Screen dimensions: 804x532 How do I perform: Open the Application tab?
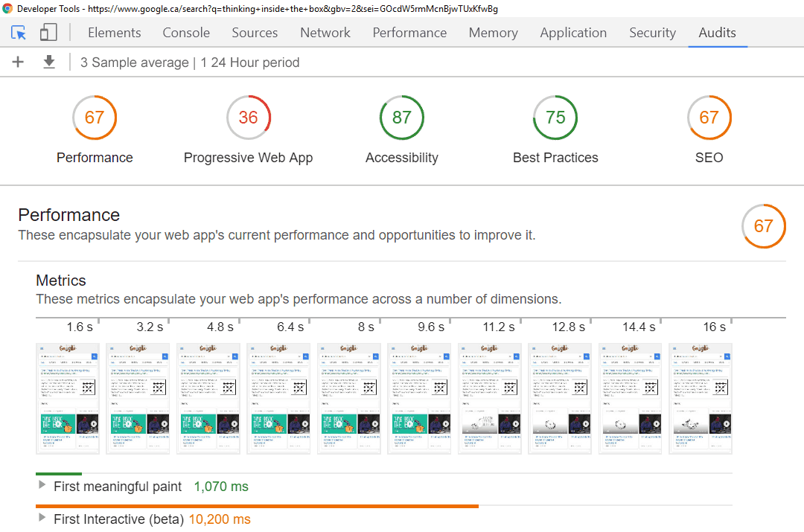(x=573, y=33)
